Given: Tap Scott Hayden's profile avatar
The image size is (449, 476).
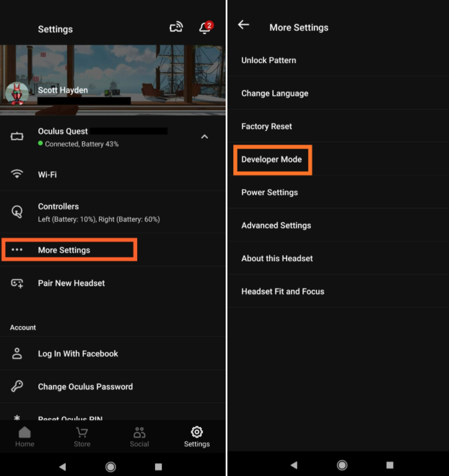Looking at the screenshot, I should click(x=17, y=93).
